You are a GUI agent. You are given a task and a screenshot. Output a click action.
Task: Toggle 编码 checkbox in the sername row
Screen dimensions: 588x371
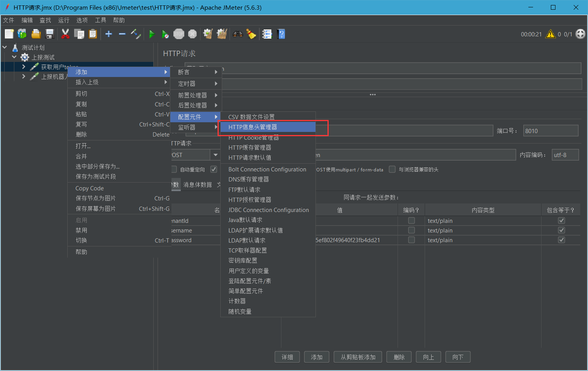pos(411,230)
